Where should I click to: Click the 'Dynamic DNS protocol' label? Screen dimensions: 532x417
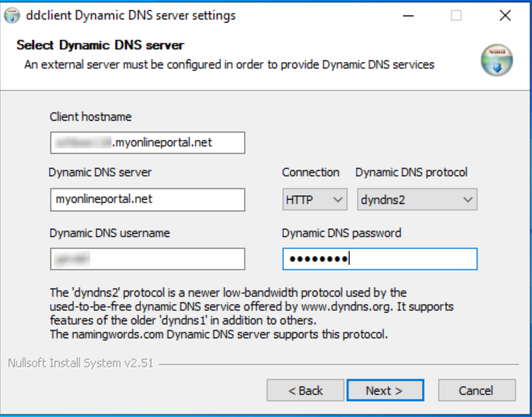(x=411, y=173)
